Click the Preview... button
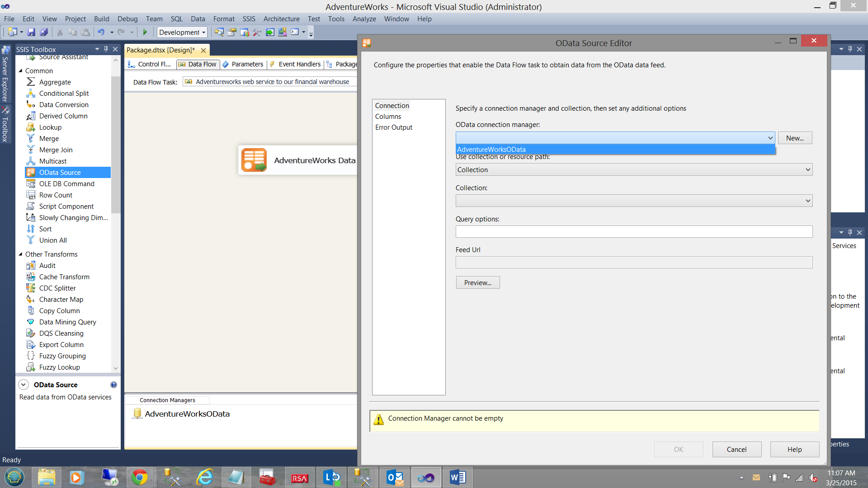The width and height of the screenshot is (868, 488). pyautogui.click(x=477, y=282)
